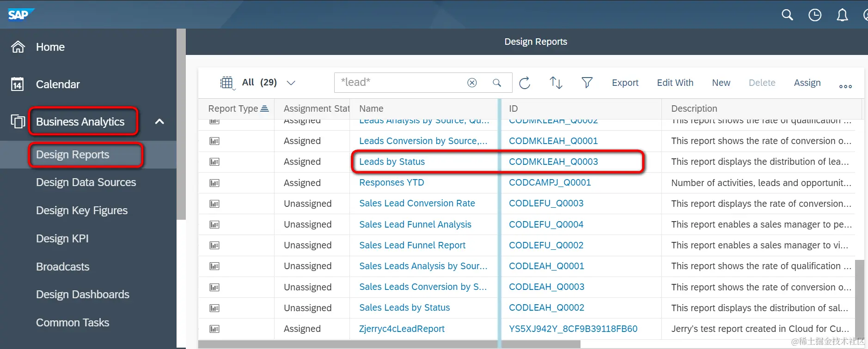Image resolution: width=868 pixels, height=349 pixels.
Task: Click the Edit With button
Action: tap(675, 83)
